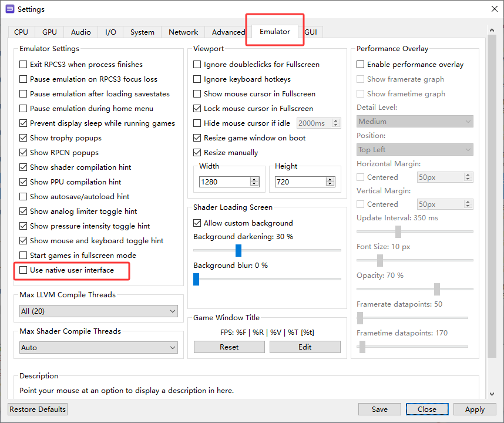The width and height of the screenshot is (504, 423).
Task: Click Restore Defaults button
Action: coord(38,409)
